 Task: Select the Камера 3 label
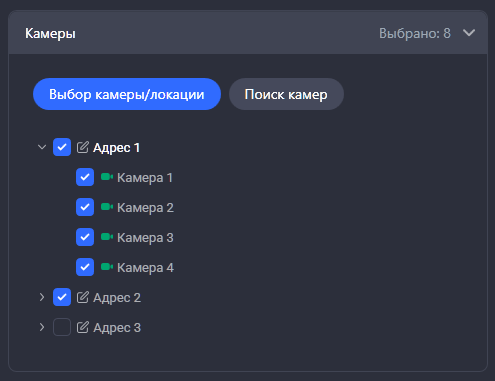145,238
